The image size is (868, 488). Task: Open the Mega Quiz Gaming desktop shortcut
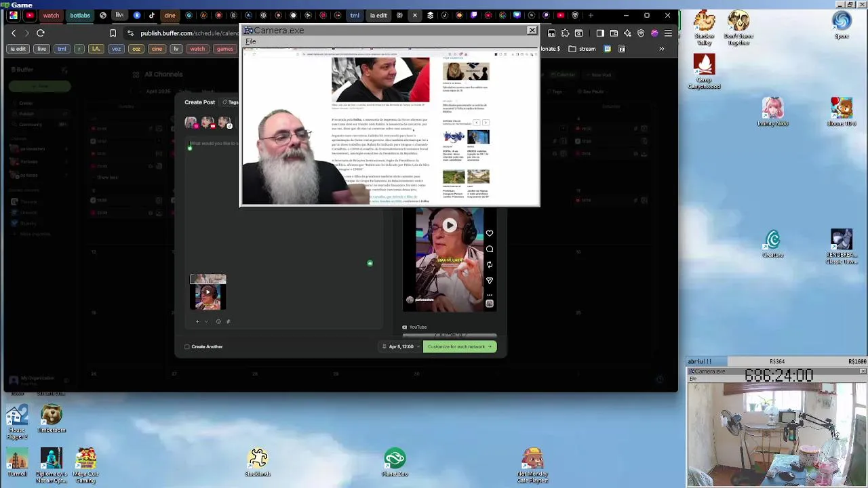[85, 466]
